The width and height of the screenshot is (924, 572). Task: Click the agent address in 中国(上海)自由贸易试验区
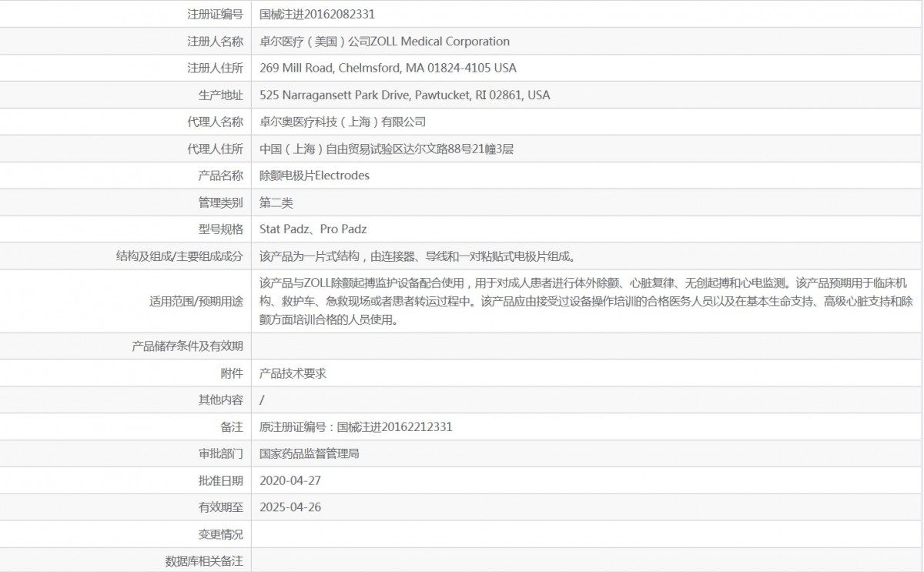tap(387, 149)
